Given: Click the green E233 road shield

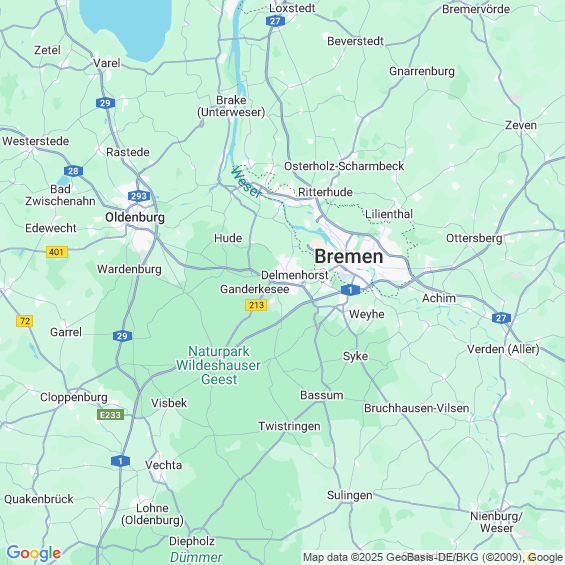Looking at the screenshot, I should (111, 415).
